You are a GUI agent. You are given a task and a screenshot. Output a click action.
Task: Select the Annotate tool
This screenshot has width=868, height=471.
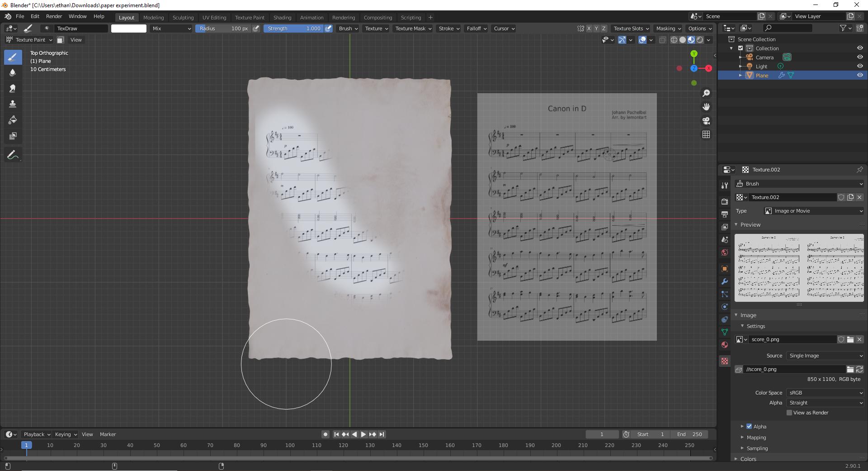click(13, 155)
